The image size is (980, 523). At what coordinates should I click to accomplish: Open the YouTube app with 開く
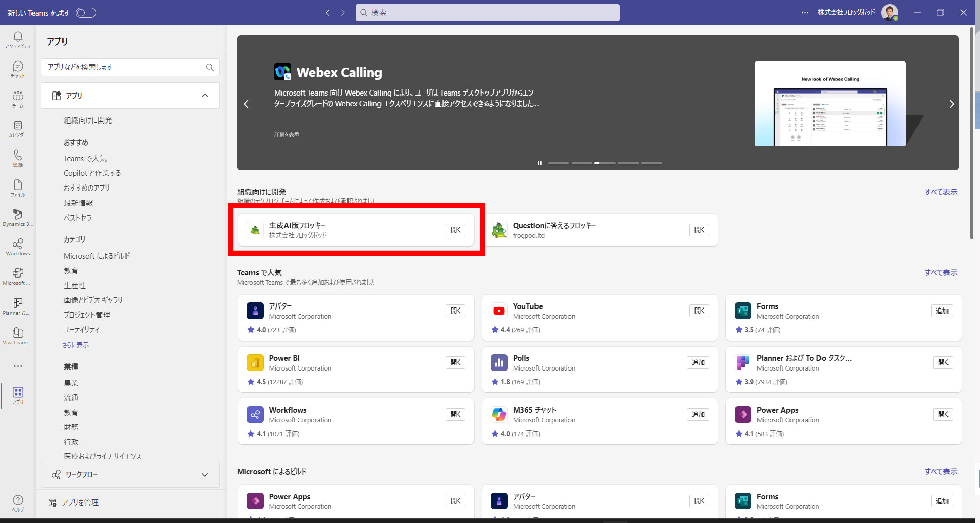pos(699,311)
